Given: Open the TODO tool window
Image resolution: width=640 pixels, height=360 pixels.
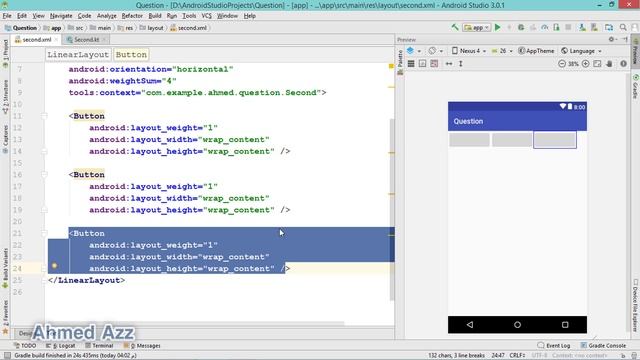Looking at the screenshot, I should [x=25, y=345].
